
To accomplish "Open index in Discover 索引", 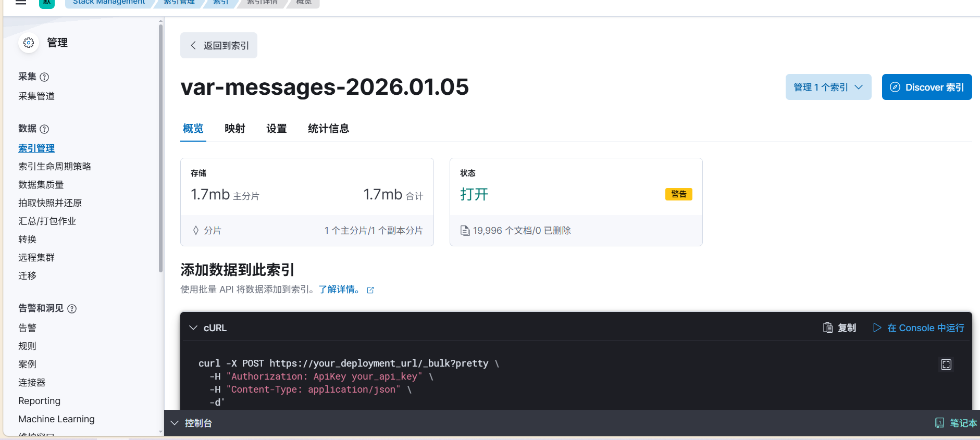I will coord(927,87).
